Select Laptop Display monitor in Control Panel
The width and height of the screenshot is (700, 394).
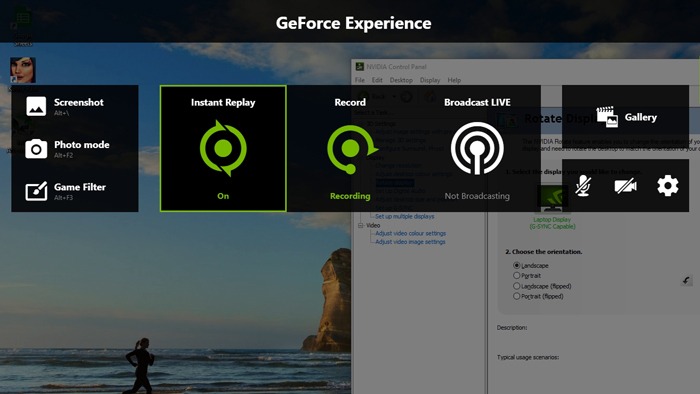click(x=552, y=199)
